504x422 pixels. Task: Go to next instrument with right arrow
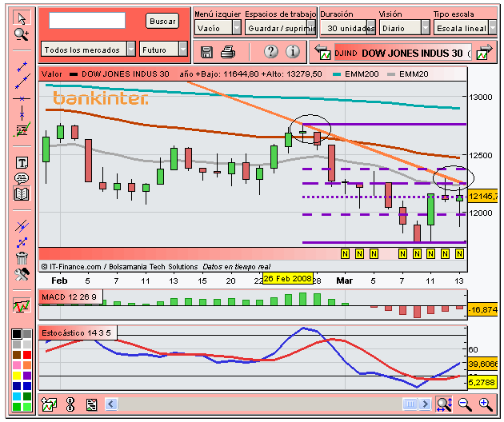484,52
